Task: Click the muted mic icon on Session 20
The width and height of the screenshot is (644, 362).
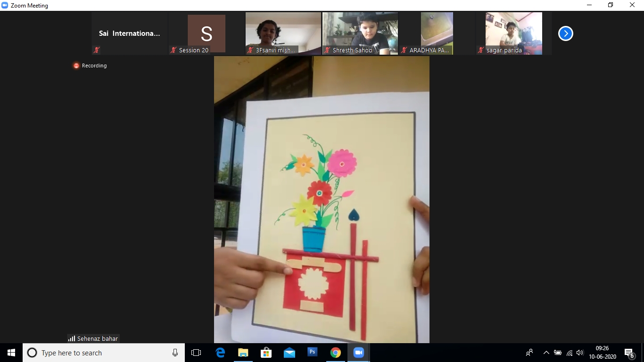Action: [x=173, y=50]
